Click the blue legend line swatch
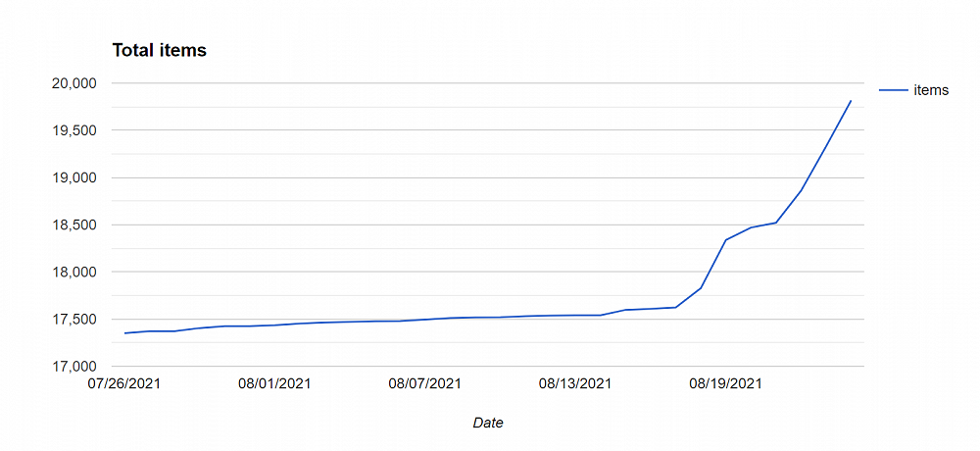This screenshot has height=451, width=980. click(893, 90)
